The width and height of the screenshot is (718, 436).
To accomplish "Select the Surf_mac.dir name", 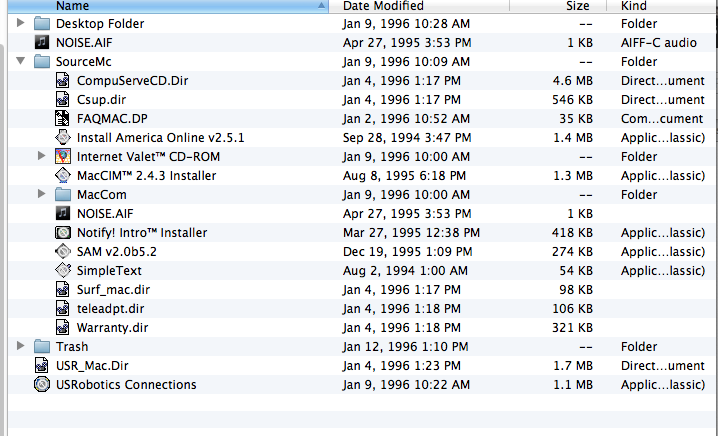I will [113, 290].
